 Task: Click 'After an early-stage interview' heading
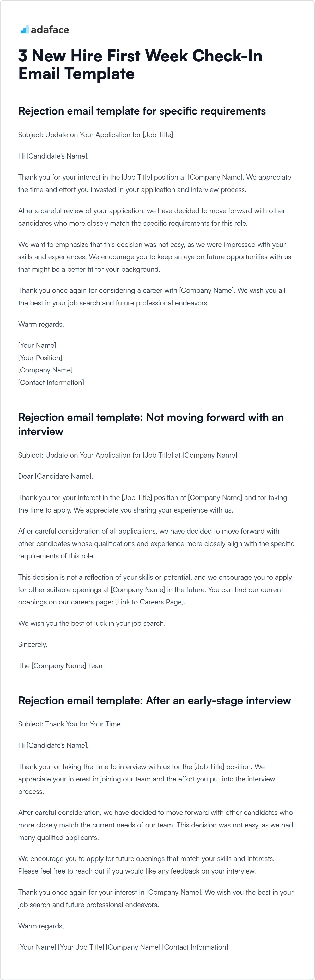pyautogui.click(x=155, y=700)
